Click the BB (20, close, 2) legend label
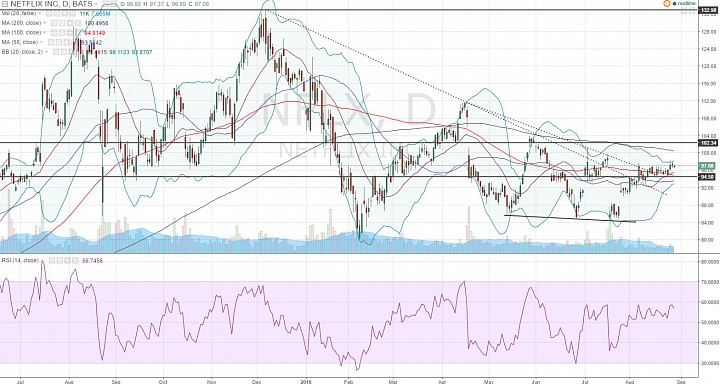Image resolution: width=720 pixels, height=384 pixels. click(22, 52)
